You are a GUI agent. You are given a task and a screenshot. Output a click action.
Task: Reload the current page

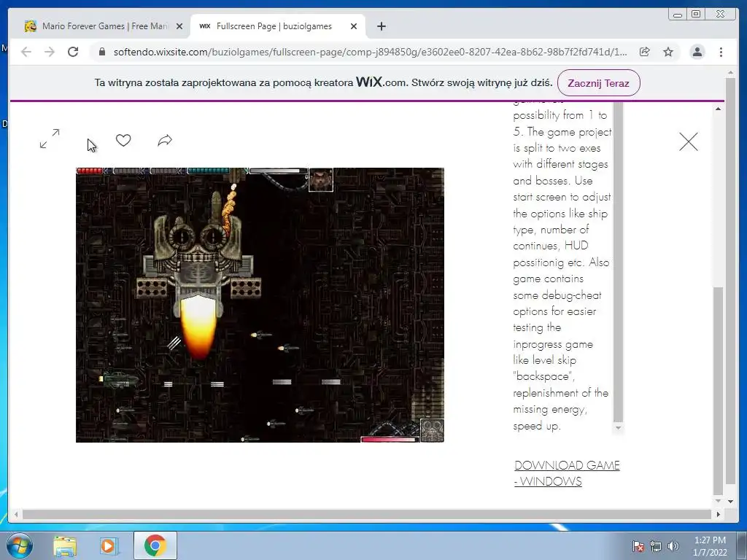pyautogui.click(x=73, y=52)
